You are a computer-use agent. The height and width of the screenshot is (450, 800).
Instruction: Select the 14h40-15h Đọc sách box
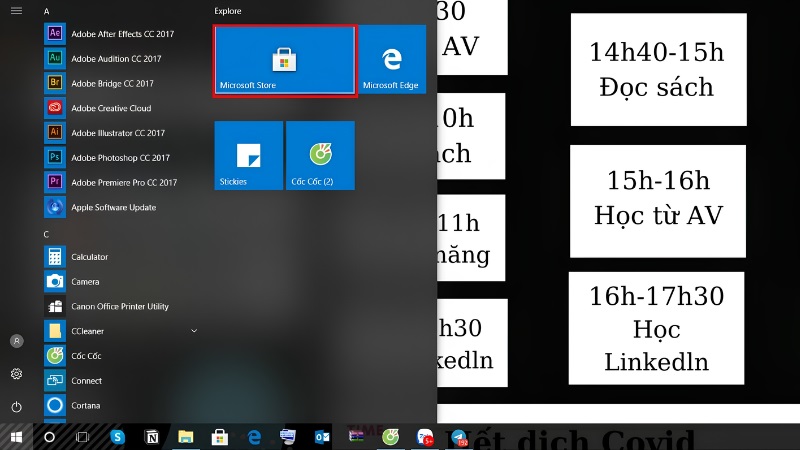click(658, 70)
